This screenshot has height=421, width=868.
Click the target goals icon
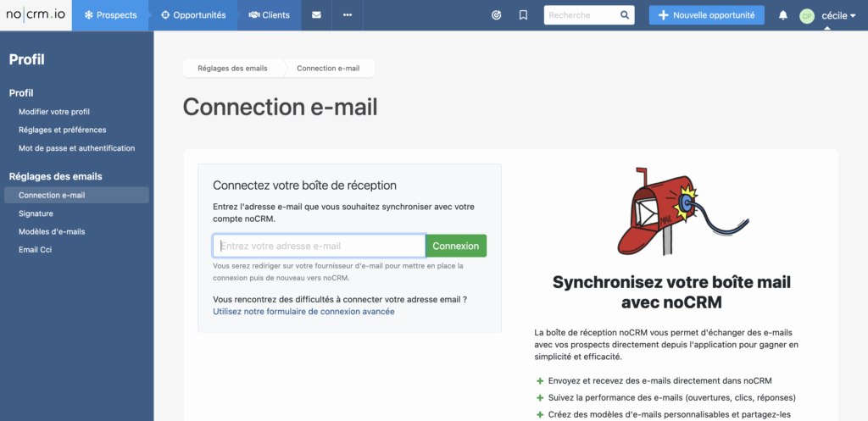click(x=497, y=15)
